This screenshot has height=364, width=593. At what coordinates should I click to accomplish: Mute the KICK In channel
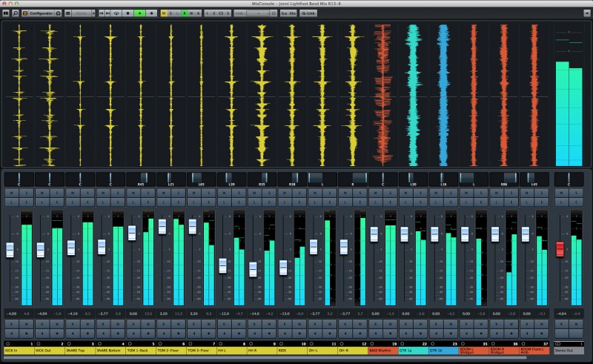coord(12,193)
